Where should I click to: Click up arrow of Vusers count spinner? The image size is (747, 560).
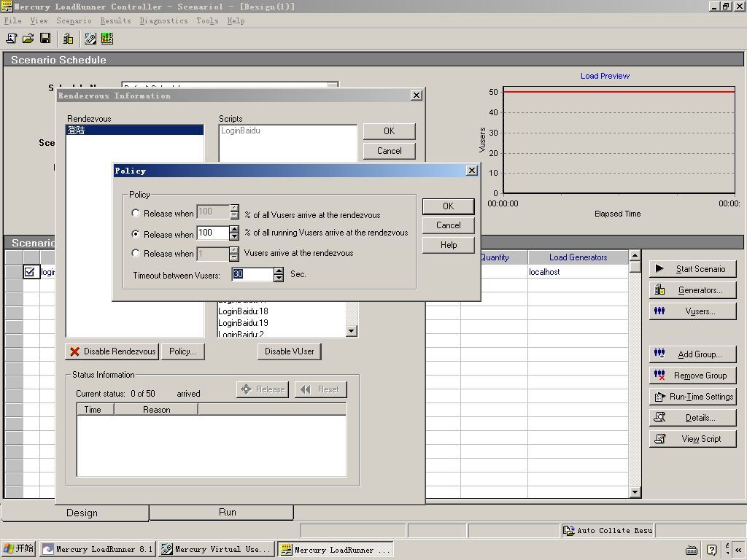[234, 250]
